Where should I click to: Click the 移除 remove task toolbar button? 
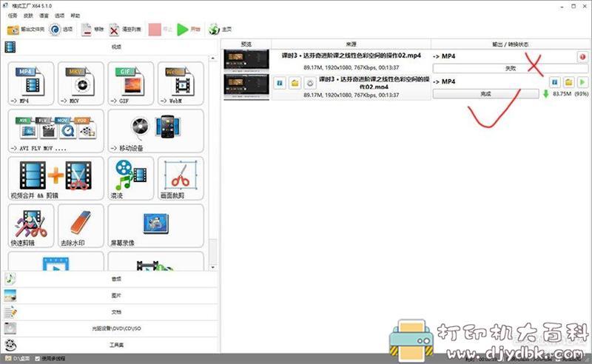[x=92, y=29]
